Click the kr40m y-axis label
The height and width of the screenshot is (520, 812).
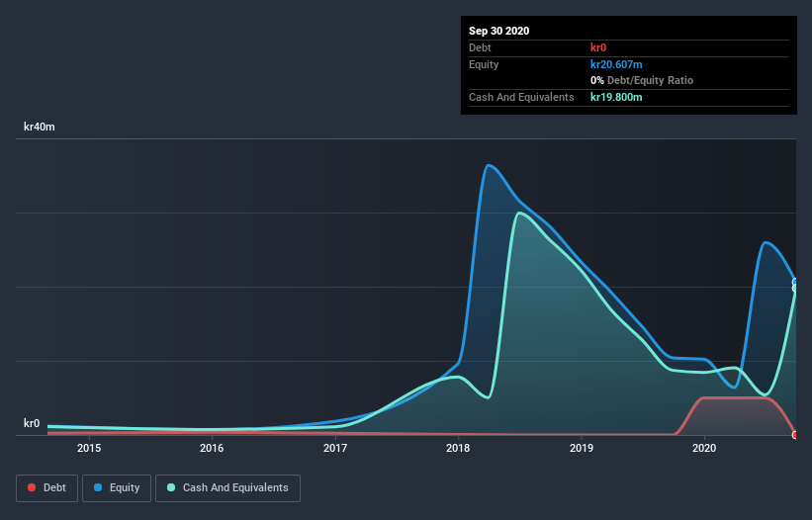click(40, 127)
